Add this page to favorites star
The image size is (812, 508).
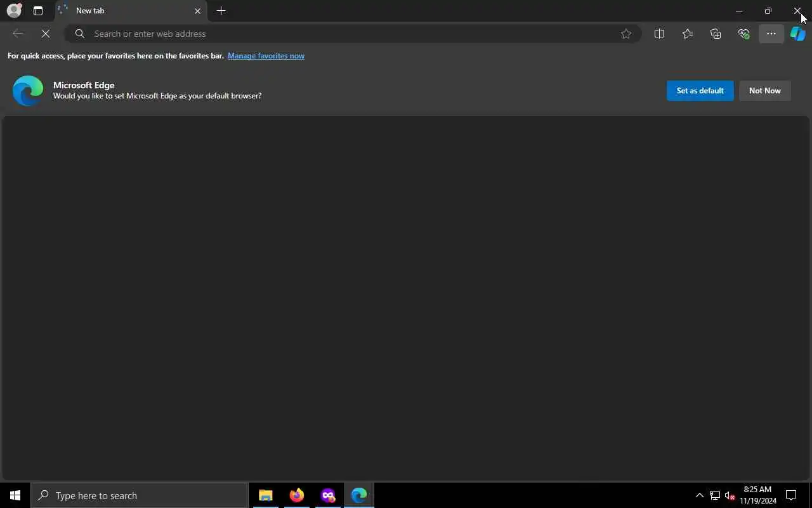[626, 34]
